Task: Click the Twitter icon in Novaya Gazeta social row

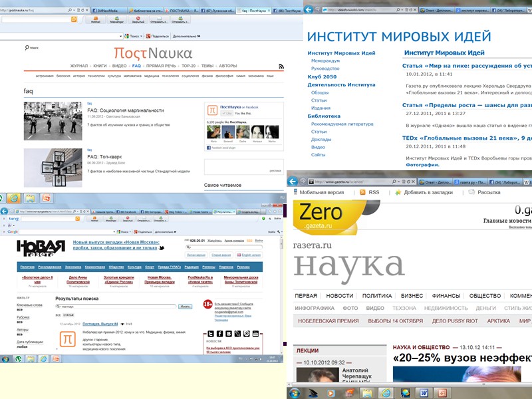Action: [x=211, y=334]
